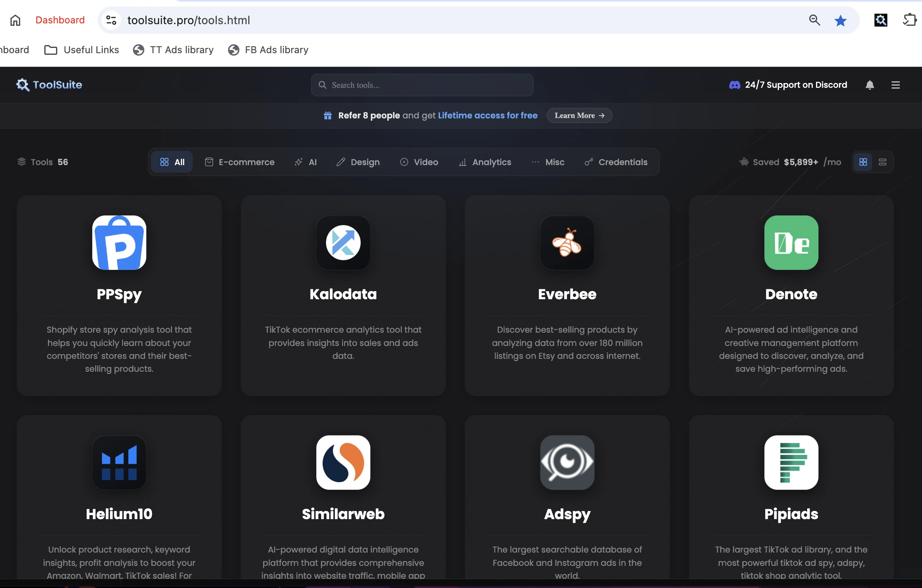Switch to list view layout
922x588 pixels.
tap(883, 162)
